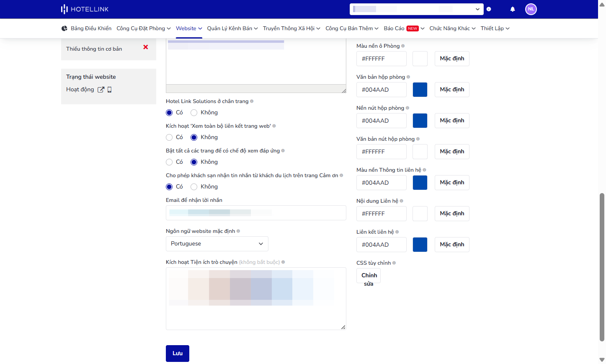Click info dot beside Hotel Link Solutions ở chân trang

coord(252,101)
